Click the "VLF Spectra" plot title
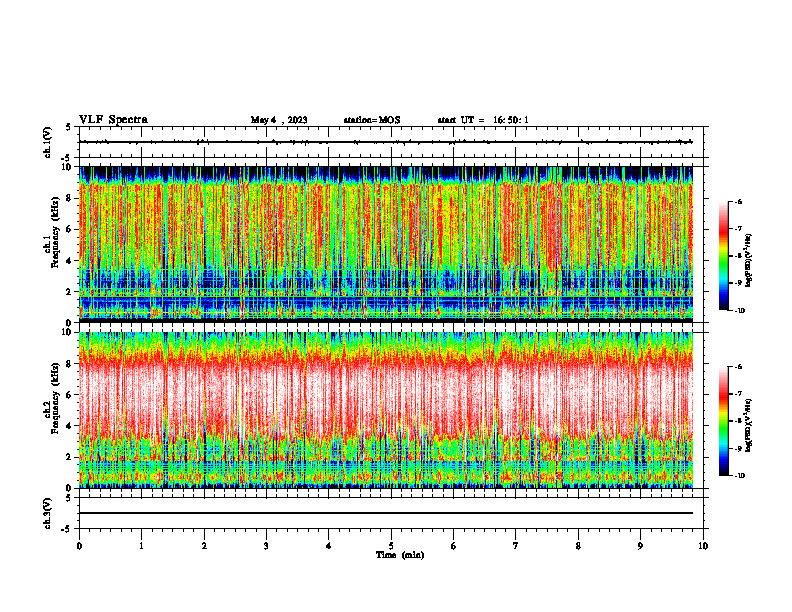Image resolution: width=792 pixels, height=612 pixels. 113,120
